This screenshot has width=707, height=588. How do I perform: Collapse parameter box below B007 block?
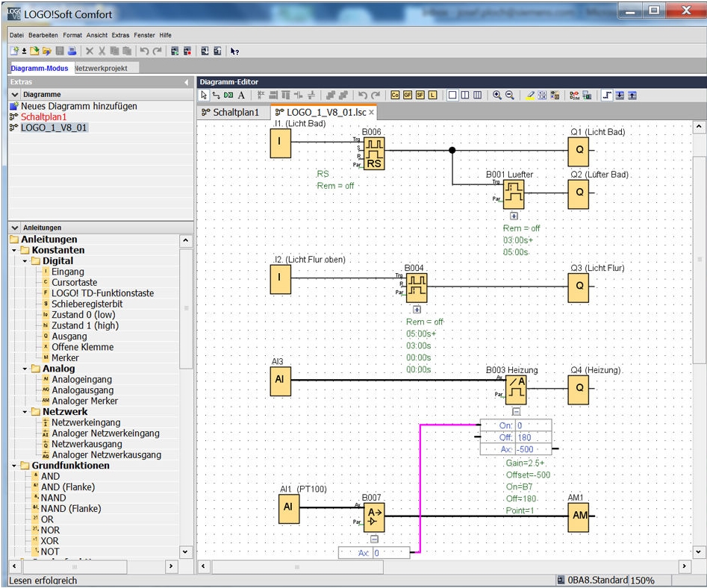pos(374,539)
